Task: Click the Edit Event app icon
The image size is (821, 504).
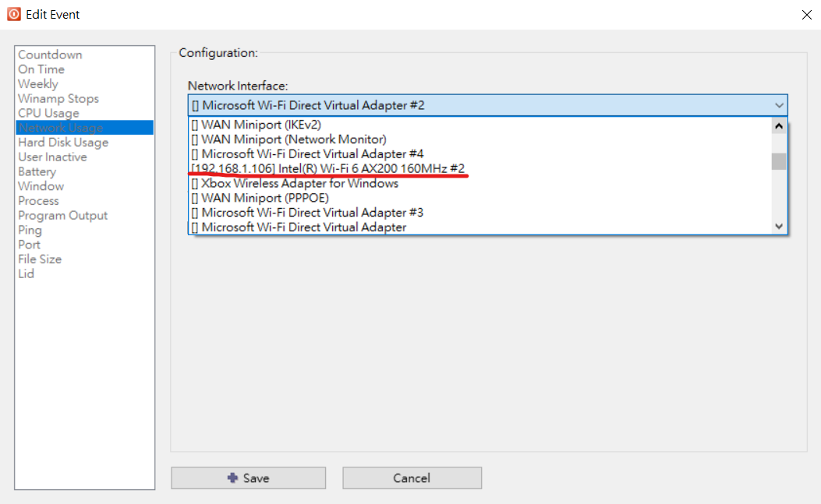Action: coord(14,14)
